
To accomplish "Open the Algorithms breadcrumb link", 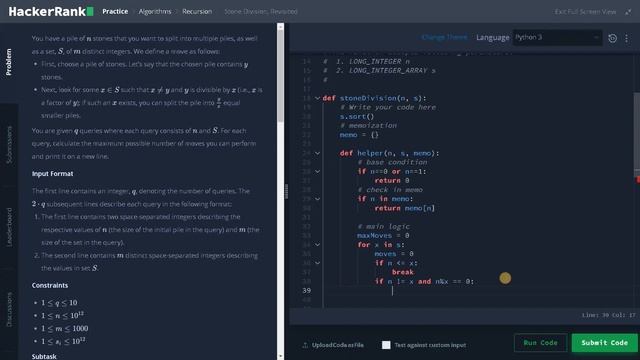I will click(x=155, y=11).
